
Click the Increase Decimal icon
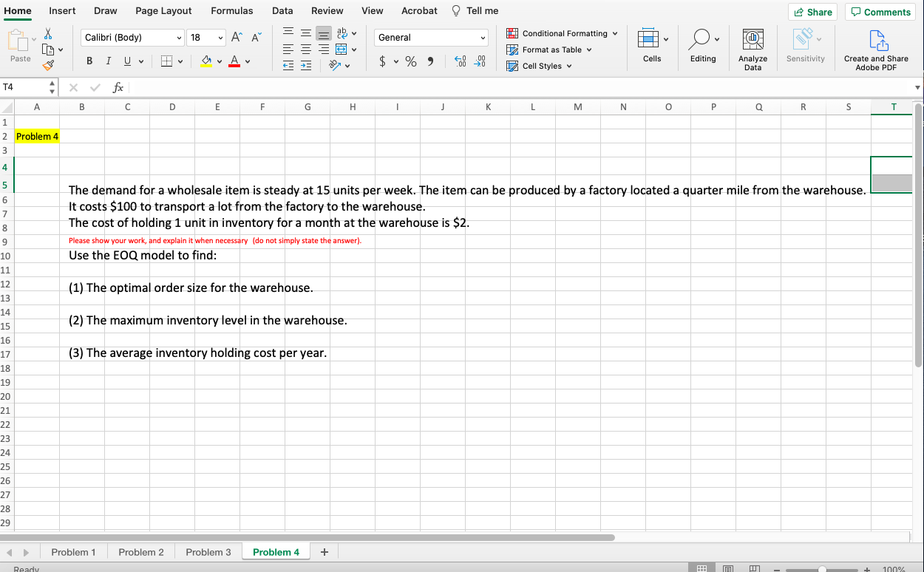pos(459,63)
